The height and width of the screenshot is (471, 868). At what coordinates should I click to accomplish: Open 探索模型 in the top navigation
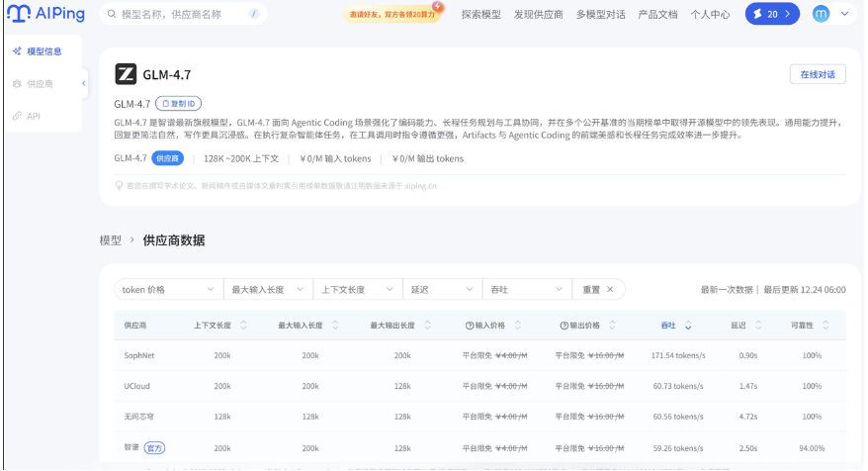pyautogui.click(x=480, y=15)
